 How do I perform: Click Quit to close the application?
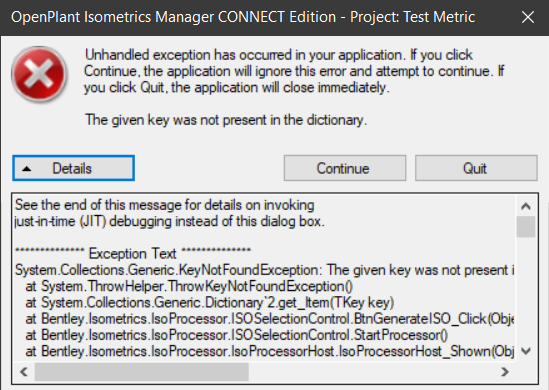(x=476, y=168)
